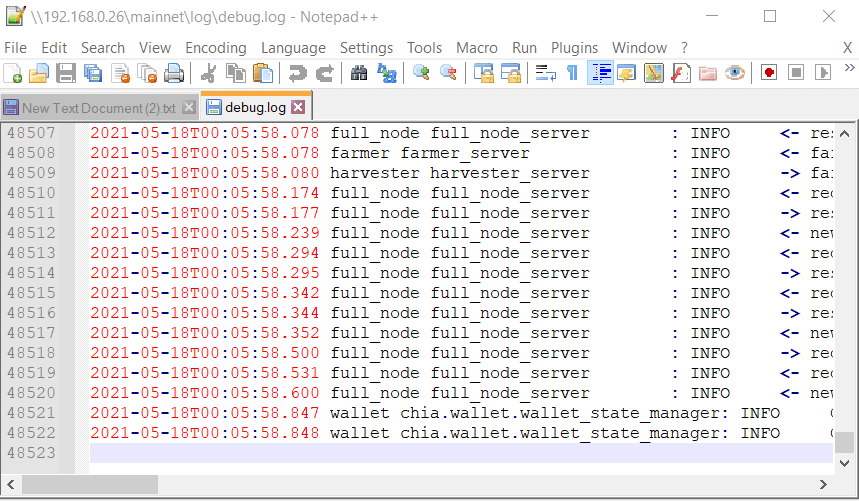Cut selection with scissors icon
This screenshot has width=859, height=501.
click(x=209, y=72)
